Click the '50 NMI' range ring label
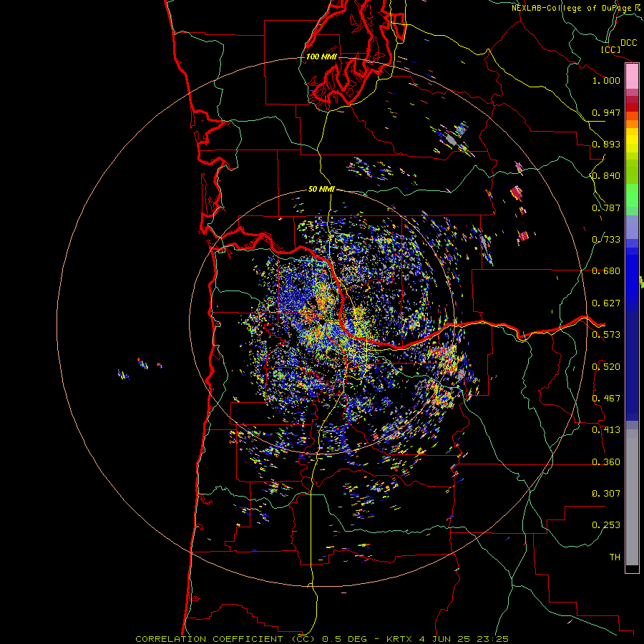644x644 pixels. click(321, 189)
